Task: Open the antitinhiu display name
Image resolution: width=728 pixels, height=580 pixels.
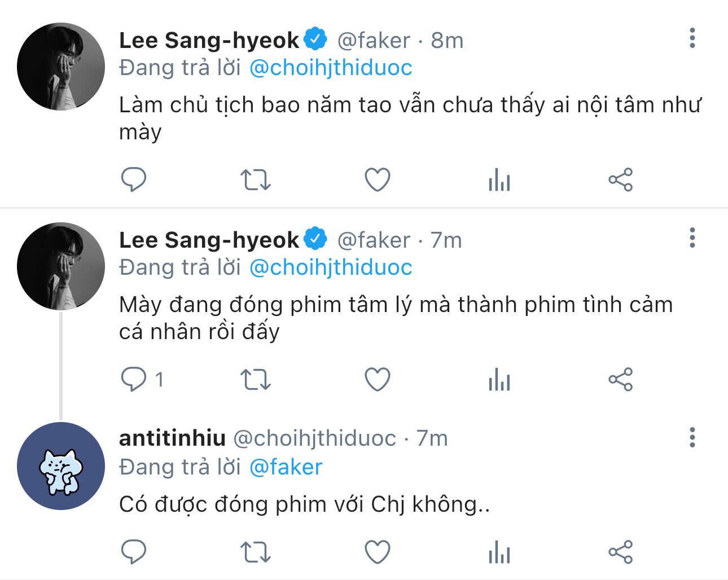Action: [172, 438]
